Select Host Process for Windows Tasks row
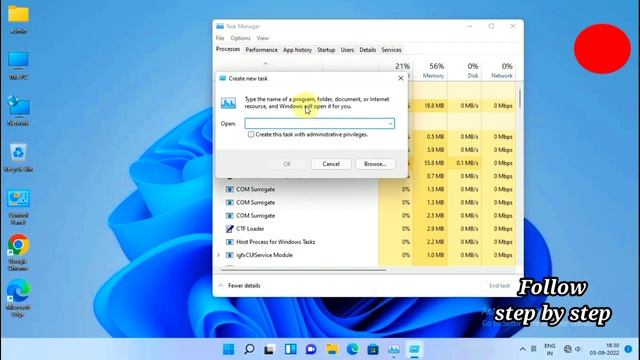Screen dimensions: 640x360 [x=365, y=242]
